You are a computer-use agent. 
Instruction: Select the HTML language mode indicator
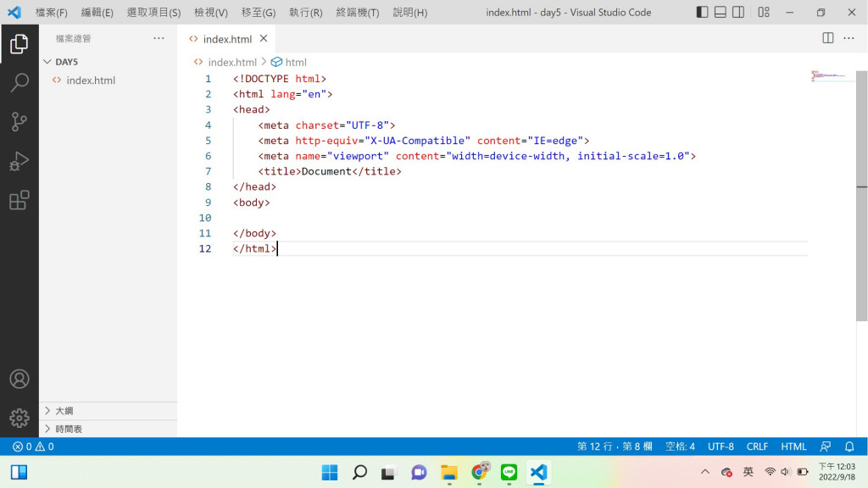[793, 446]
